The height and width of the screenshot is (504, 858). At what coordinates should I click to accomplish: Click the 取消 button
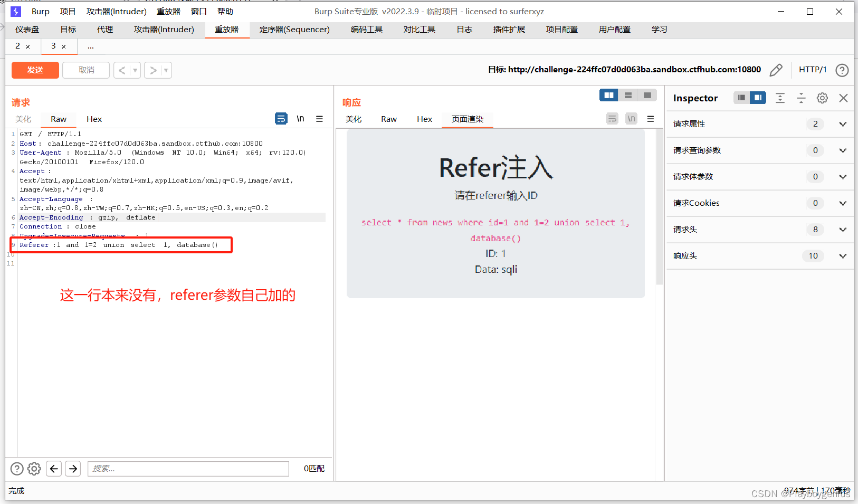tap(86, 70)
